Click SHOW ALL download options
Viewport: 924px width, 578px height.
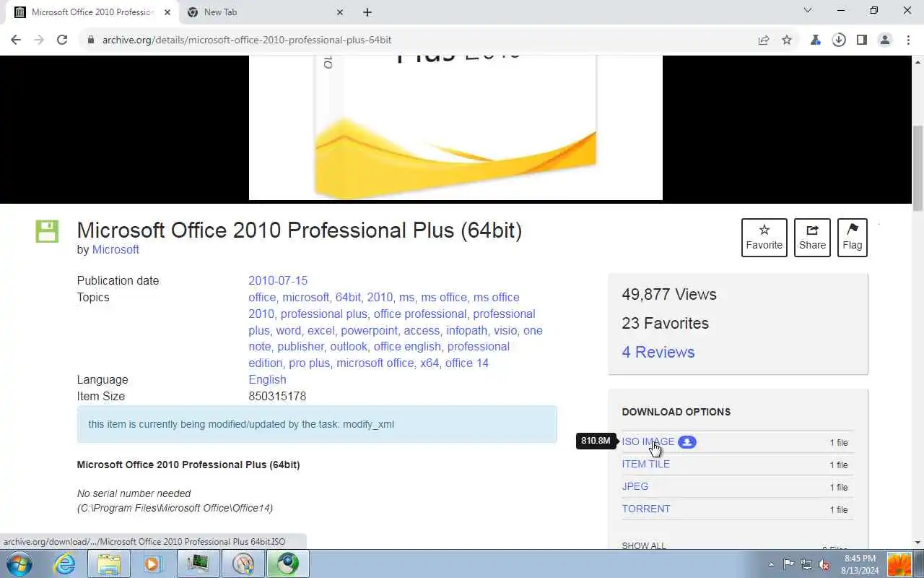(x=644, y=545)
